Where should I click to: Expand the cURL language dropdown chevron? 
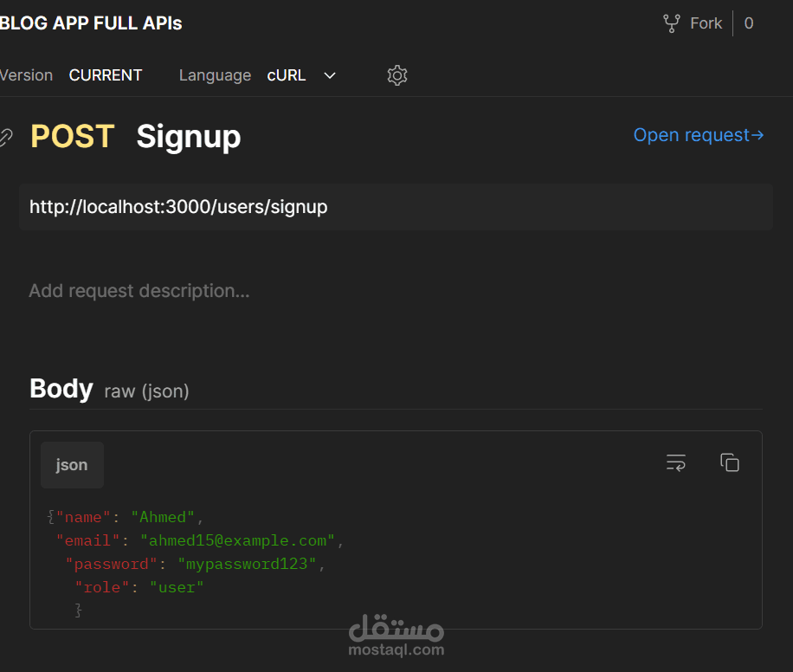330,75
